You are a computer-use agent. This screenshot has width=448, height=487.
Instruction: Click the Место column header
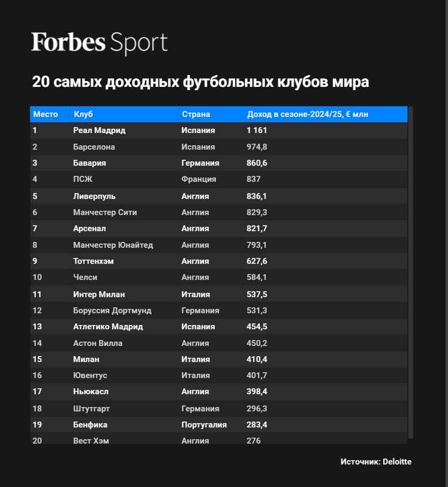click(x=46, y=114)
